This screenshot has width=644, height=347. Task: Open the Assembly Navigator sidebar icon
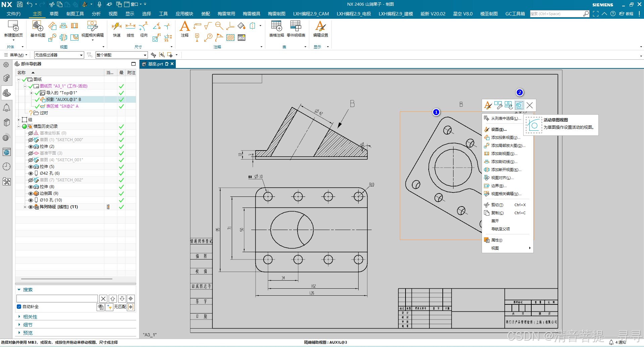[6, 78]
